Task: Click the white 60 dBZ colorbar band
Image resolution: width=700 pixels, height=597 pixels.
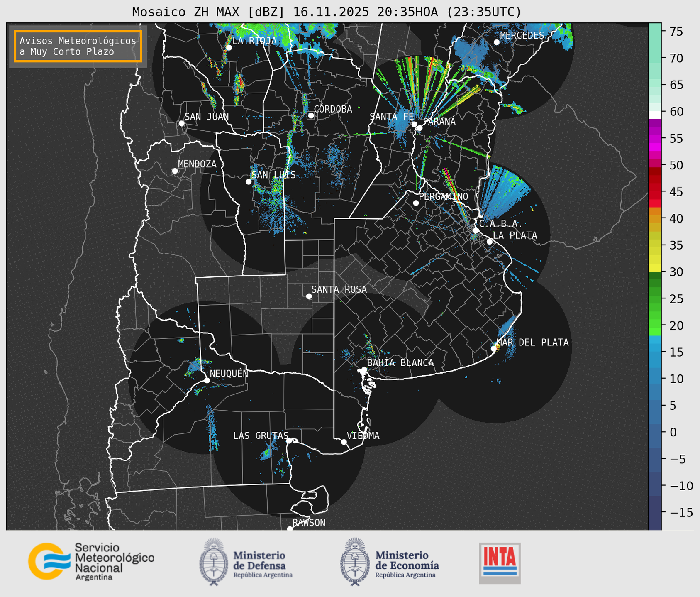Action: click(654, 114)
